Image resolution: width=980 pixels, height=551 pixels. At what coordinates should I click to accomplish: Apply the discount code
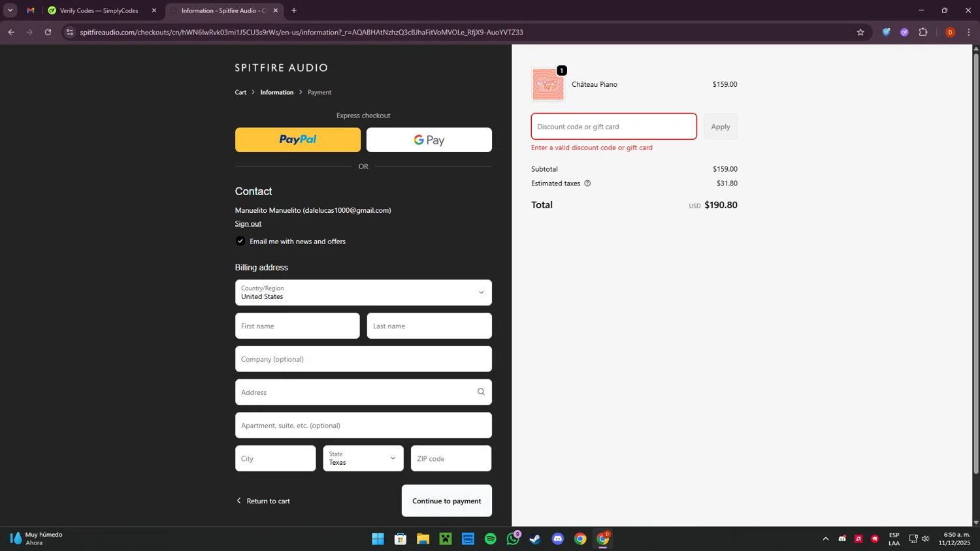[721, 127]
